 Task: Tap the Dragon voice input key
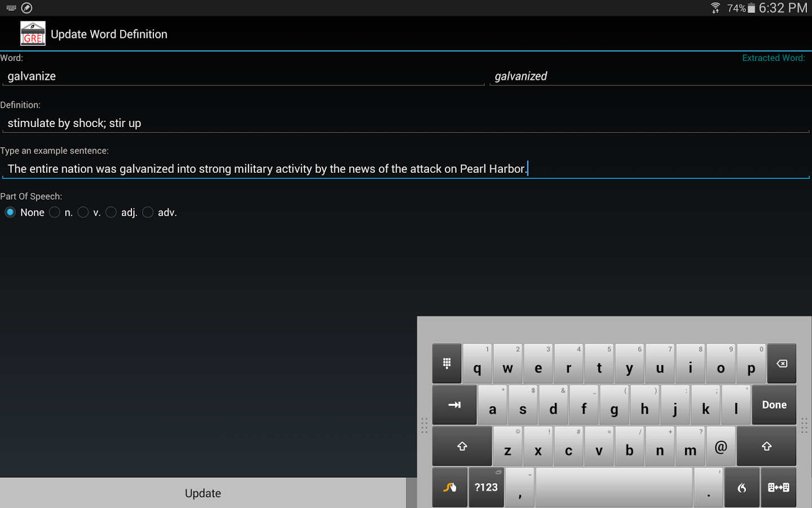point(742,487)
